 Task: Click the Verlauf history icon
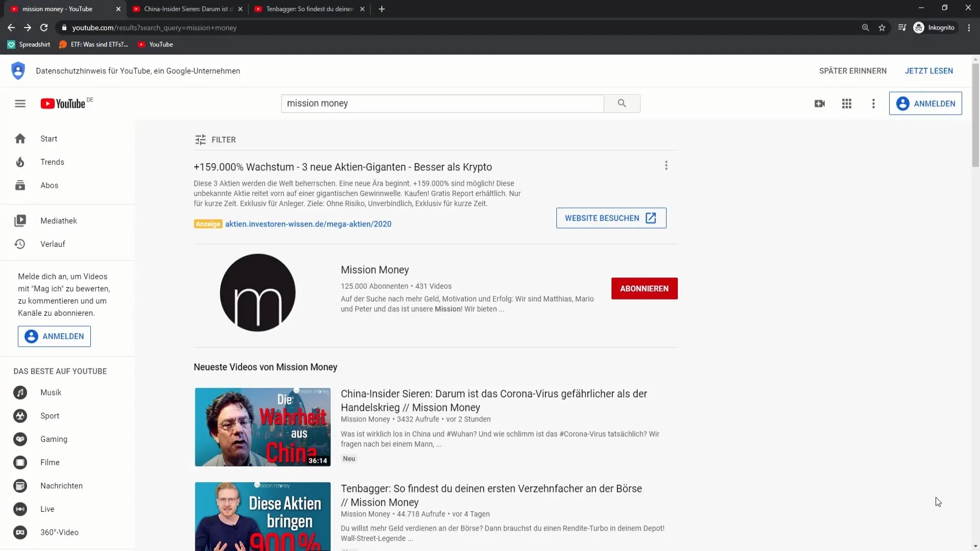20,244
